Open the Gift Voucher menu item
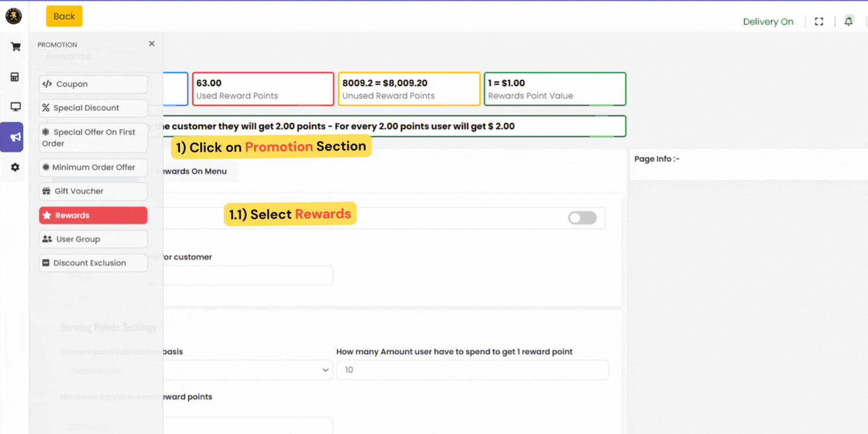The height and width of the screenshot is (434, 868). [x=93, y=192]
